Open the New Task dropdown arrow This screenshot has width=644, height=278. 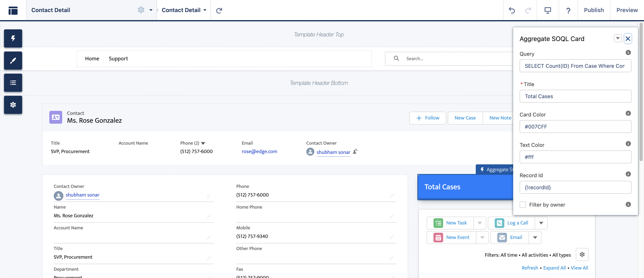480,223
